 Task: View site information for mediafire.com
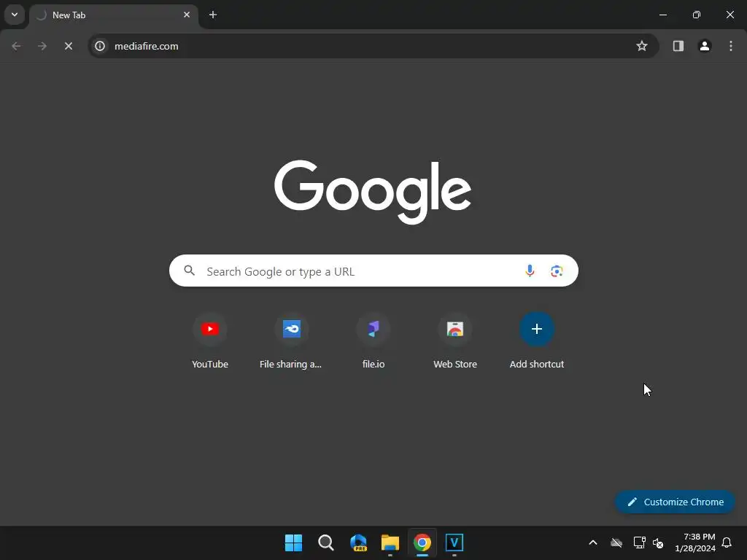(100, 46)
